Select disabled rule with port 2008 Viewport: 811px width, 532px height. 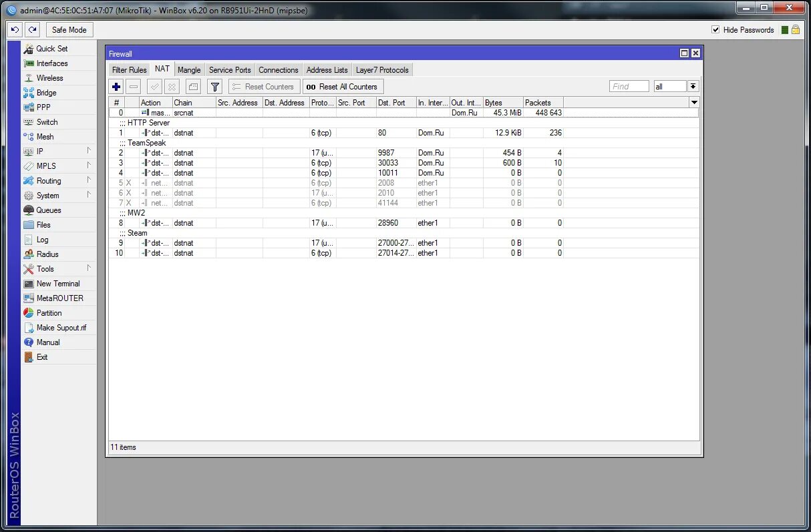pyautogui.click(x=403, y=183)
